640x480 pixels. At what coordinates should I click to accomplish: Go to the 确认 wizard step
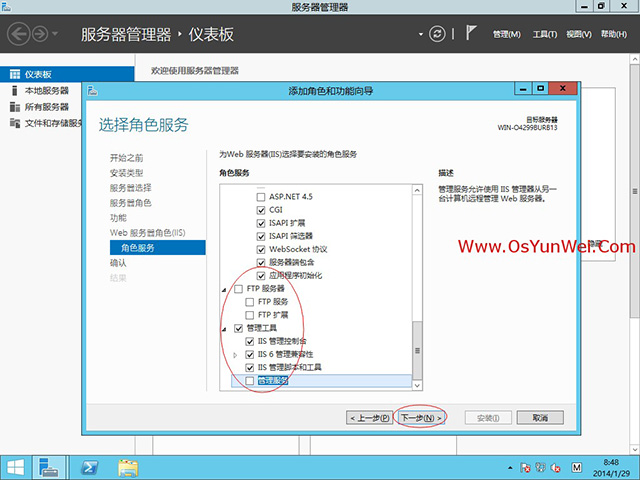click(x=118, y=263)
